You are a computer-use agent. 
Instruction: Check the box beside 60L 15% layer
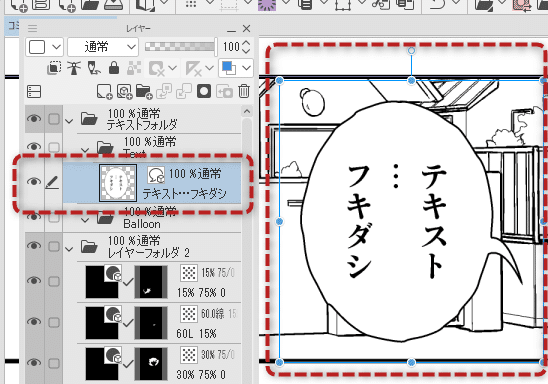click(x=54, y=322)
